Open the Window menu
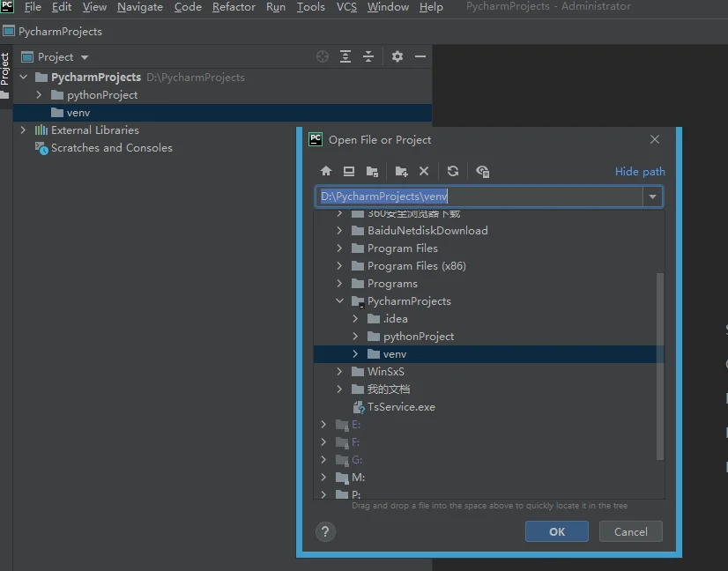 (388, 7)
